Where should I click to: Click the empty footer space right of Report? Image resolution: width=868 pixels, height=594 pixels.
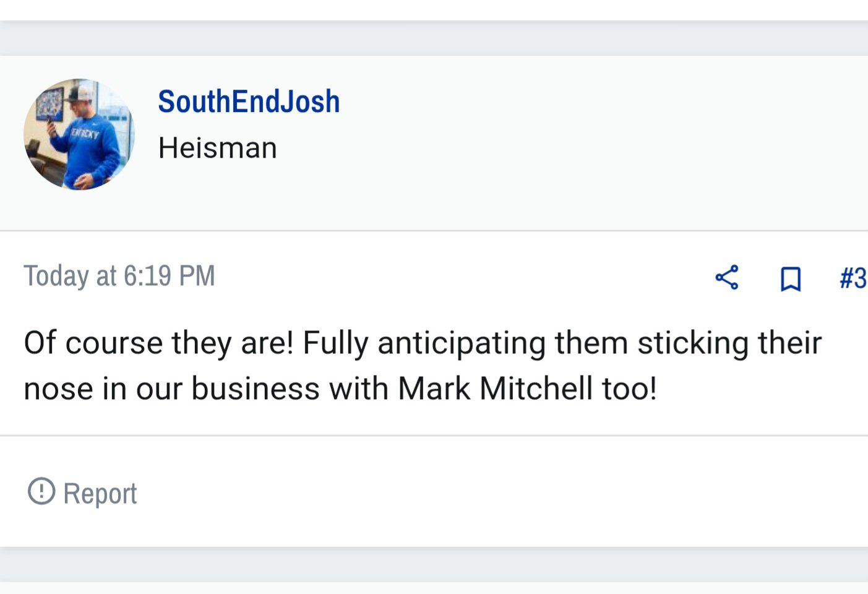(x=495, y=493)
